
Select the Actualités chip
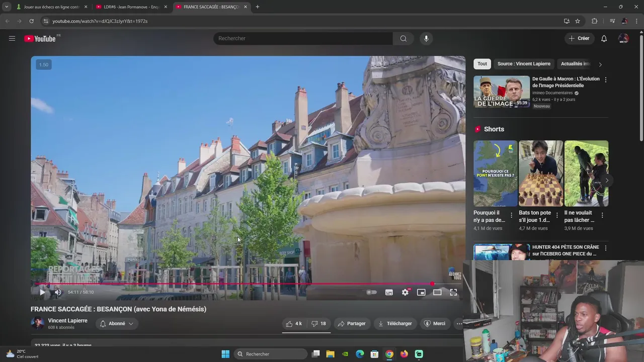575,64
